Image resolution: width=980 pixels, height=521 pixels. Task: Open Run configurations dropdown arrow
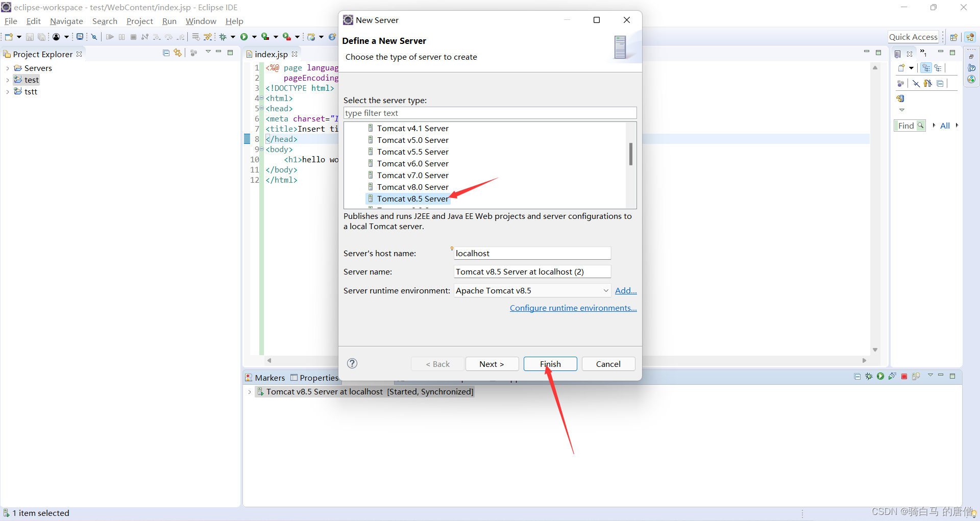click(254, 37)
